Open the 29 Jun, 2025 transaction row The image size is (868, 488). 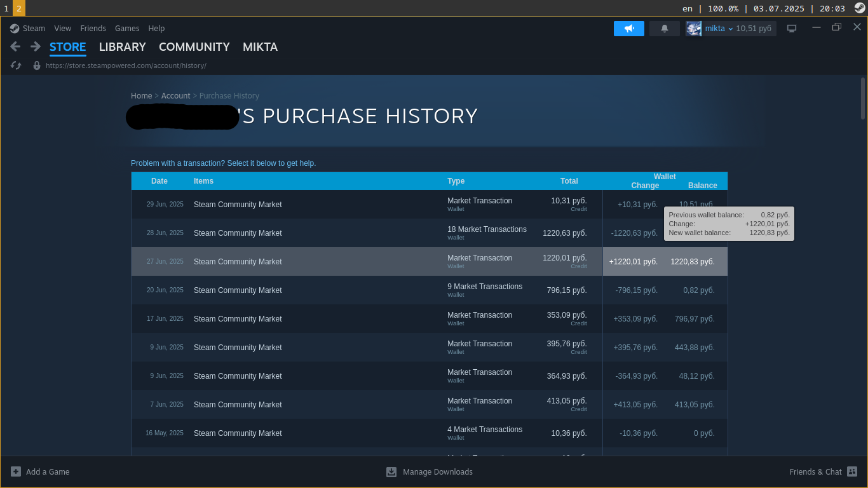click(x=430, y=205)
